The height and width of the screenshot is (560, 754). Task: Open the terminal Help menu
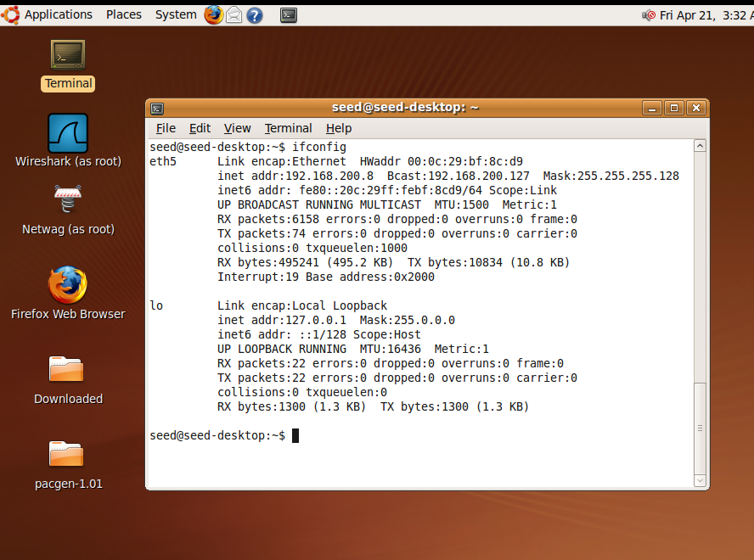(339, 128)
